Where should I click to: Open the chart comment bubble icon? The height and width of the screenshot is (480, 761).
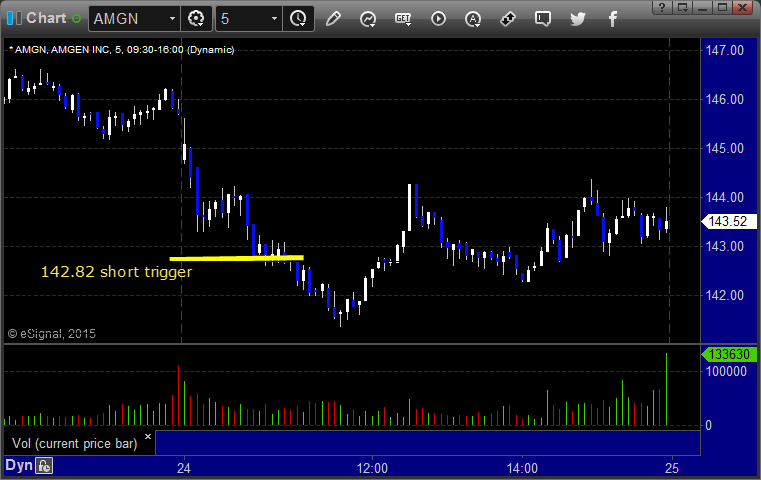[543, 19]
